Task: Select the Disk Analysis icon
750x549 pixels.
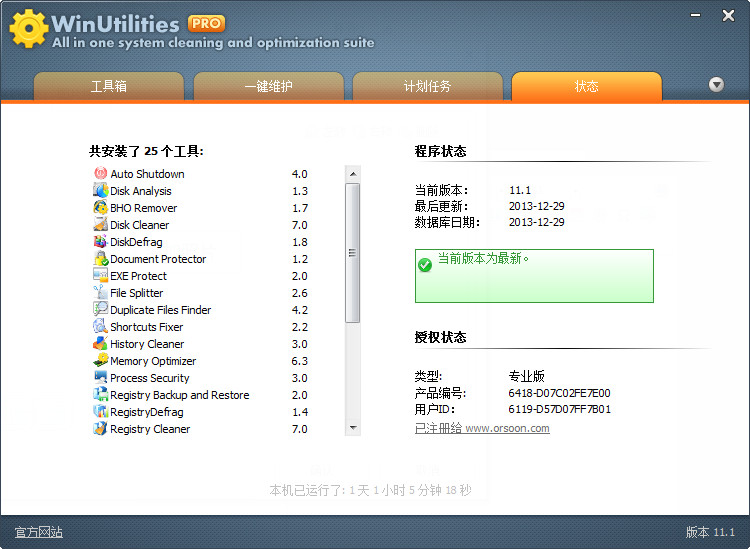Action: (100, 191)
